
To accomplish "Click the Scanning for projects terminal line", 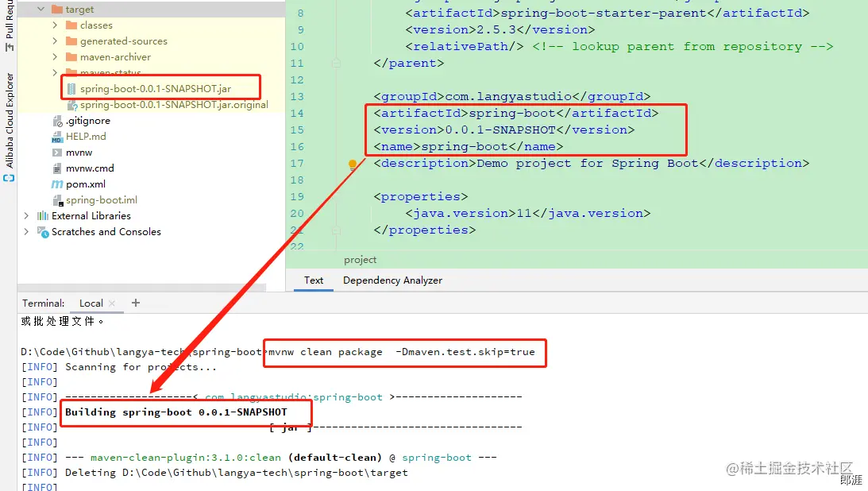I will (x=141, y=367).
